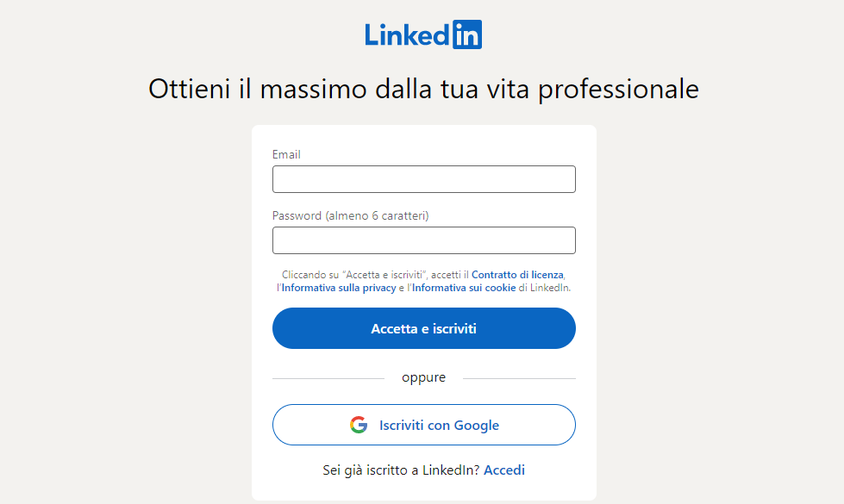The width and height of the screenshot is (844, 504).
Task: Focus the 'Password (almeno 6 caratteri)' input
Action: 423,240
